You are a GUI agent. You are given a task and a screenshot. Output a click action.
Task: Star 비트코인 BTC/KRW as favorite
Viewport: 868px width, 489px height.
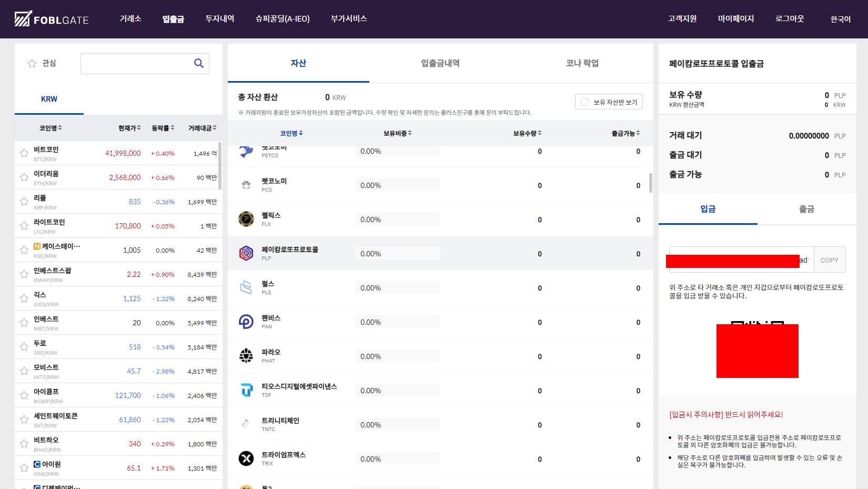pyautogui.click(x=24, y=153)
